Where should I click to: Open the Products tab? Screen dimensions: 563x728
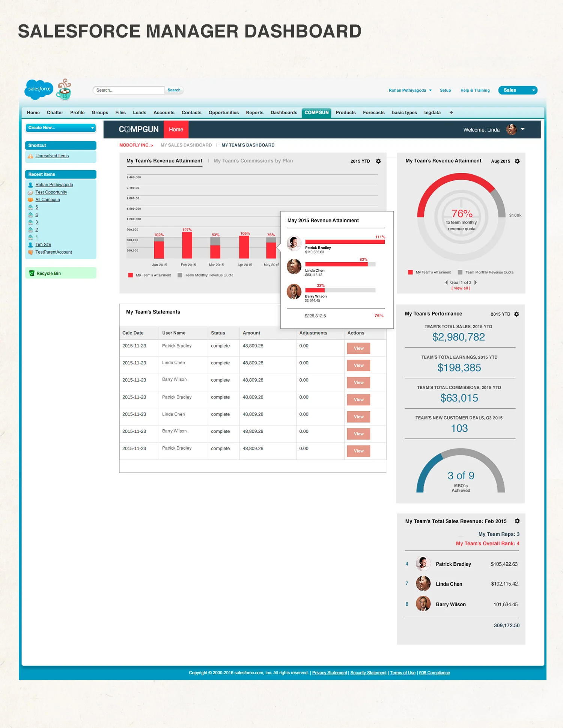[346, 113]
